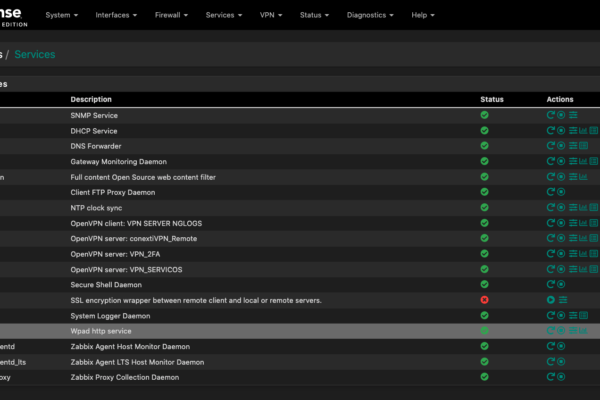Stop Client FTP Proxy Daemon
The image size is (600, 400).
pyautogui.click(x=561, y=192)
